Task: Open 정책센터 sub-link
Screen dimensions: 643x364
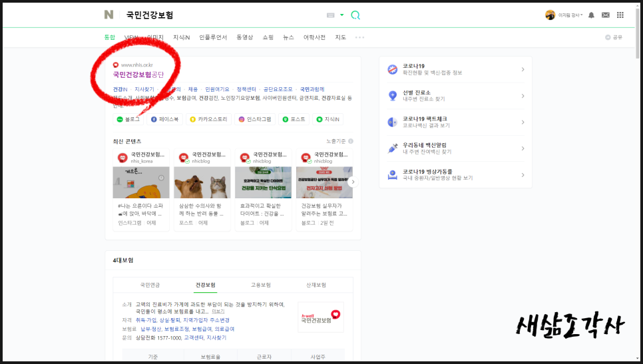Action: [246, 89]
